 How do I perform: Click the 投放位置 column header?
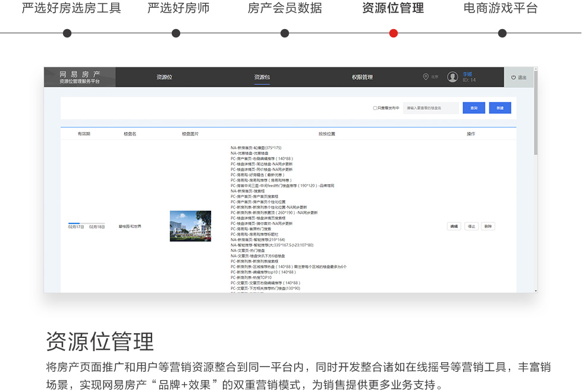point(326,134)
